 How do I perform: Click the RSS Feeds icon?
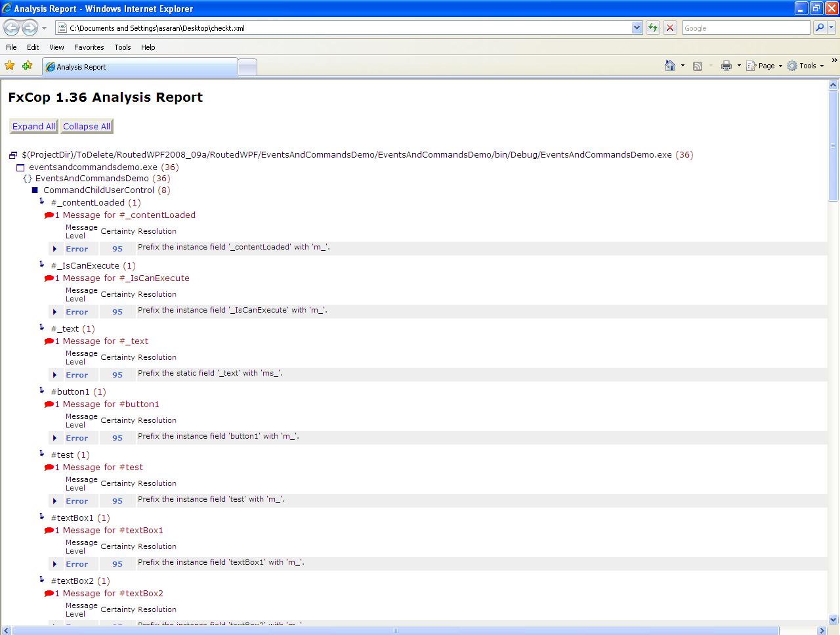click(x=698, y=66)
